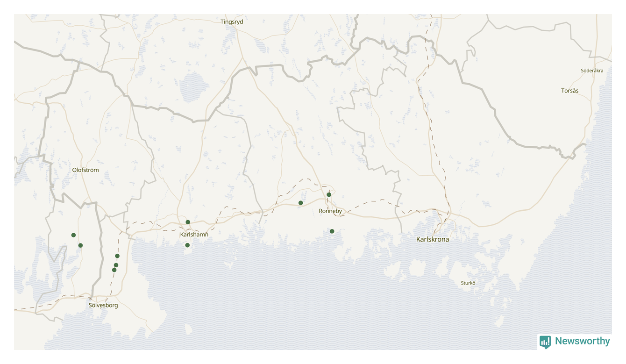Click the lower marker of the western pair

click(80, 245)
